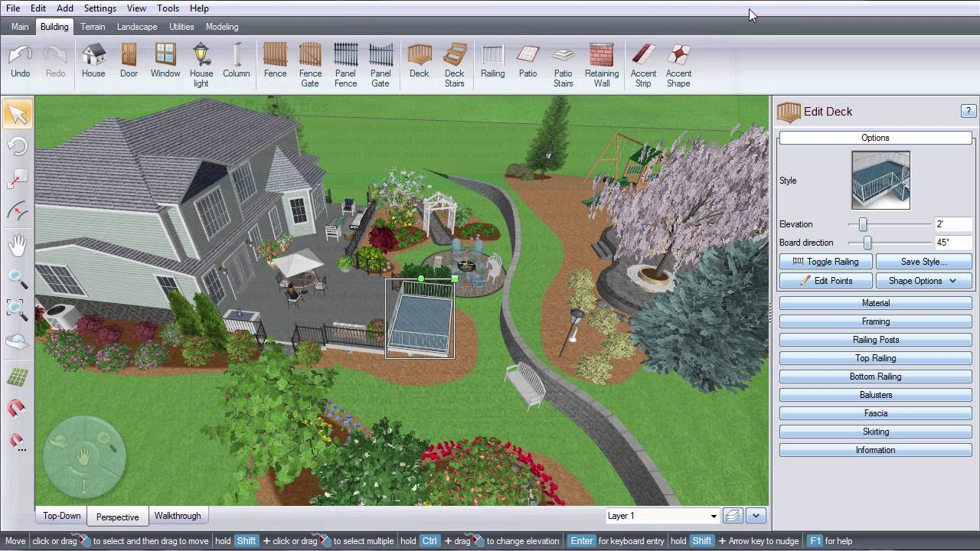
Task: Open the Landscape ribbon tab
Action: 137,27
